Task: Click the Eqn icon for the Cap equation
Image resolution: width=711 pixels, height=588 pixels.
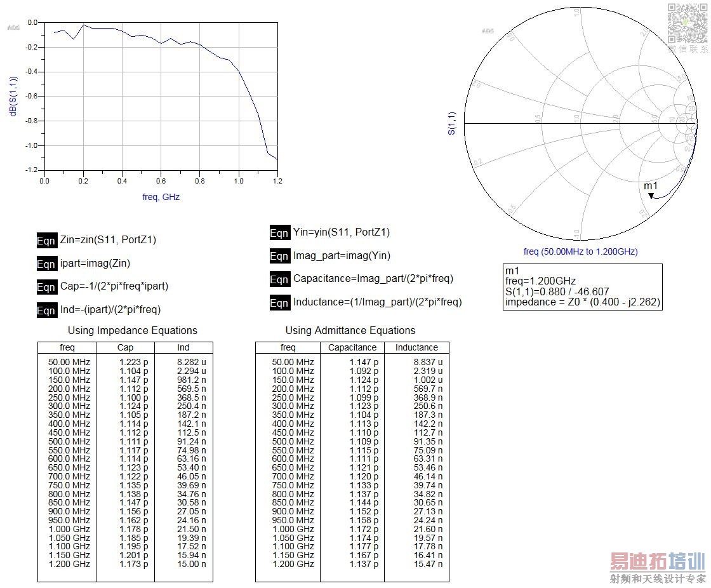Action: 47,287
